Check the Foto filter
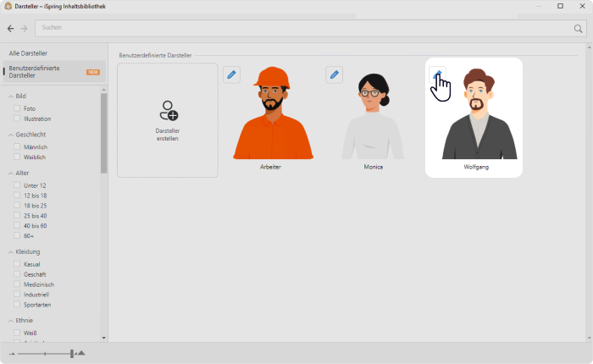 tap(17, 108)
